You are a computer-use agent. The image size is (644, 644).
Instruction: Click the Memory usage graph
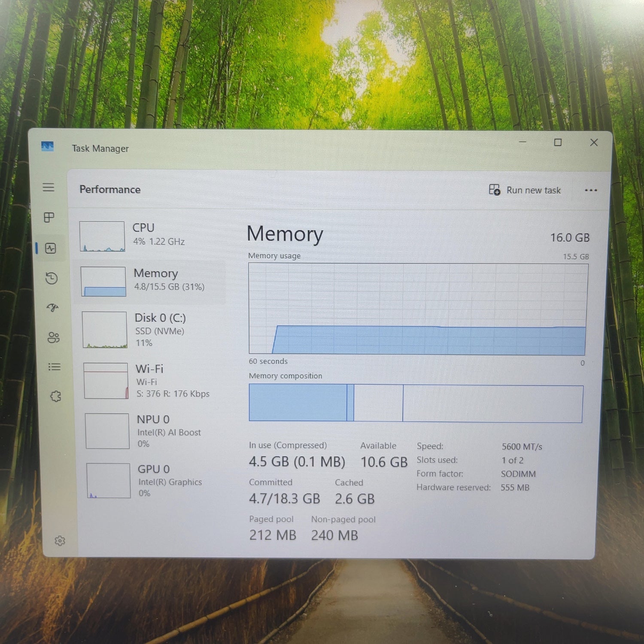pos(418,309)
